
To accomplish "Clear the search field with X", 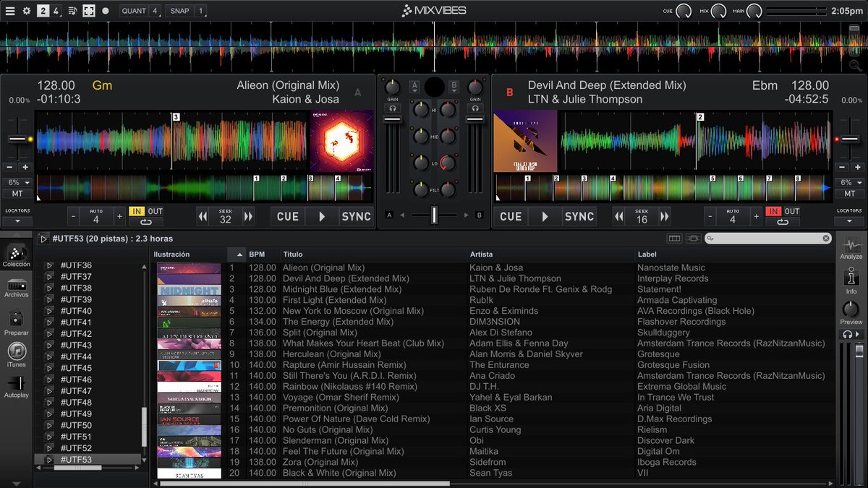I will (826, 239).
